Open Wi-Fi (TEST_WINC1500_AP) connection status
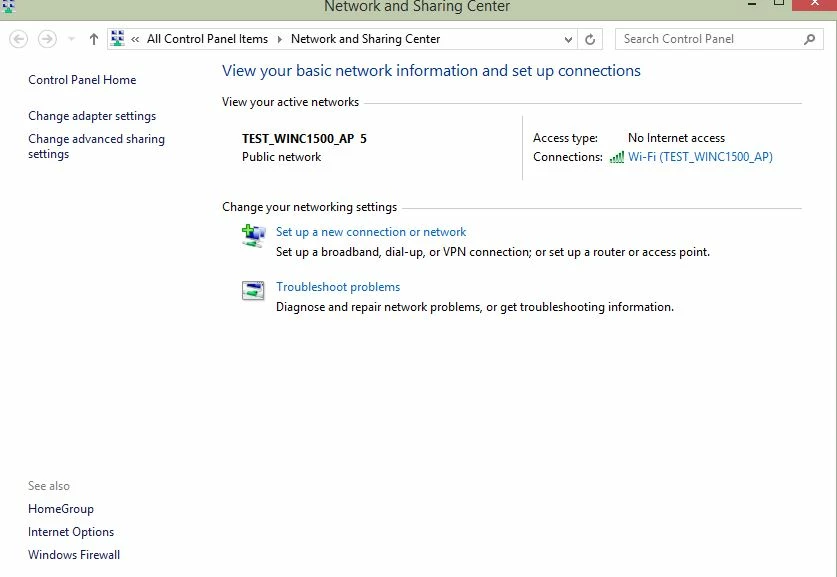Viewport: 837px width, 577px height. click(x=700, y=156)
